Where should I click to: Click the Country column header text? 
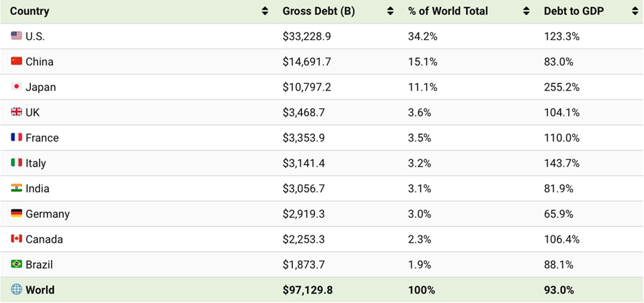29,11
